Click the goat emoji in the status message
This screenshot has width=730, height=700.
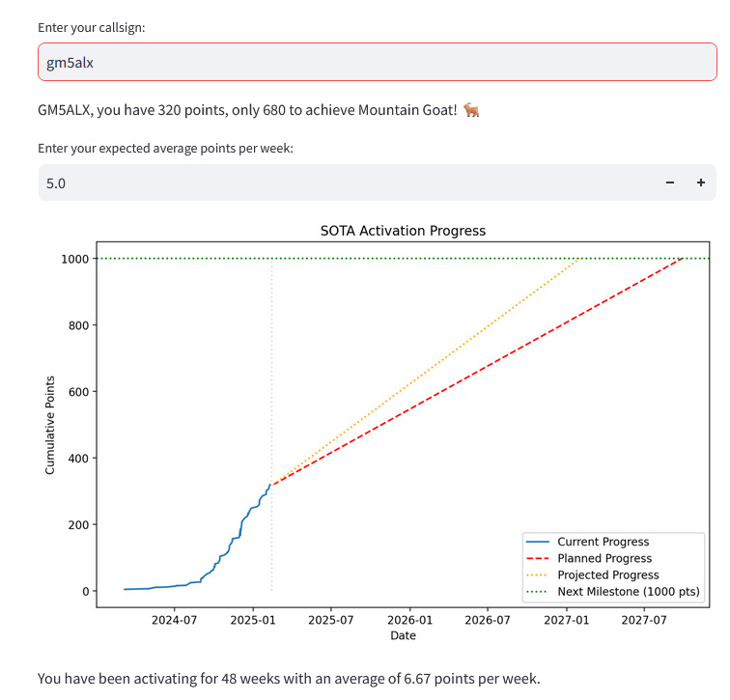click(471, 110)
